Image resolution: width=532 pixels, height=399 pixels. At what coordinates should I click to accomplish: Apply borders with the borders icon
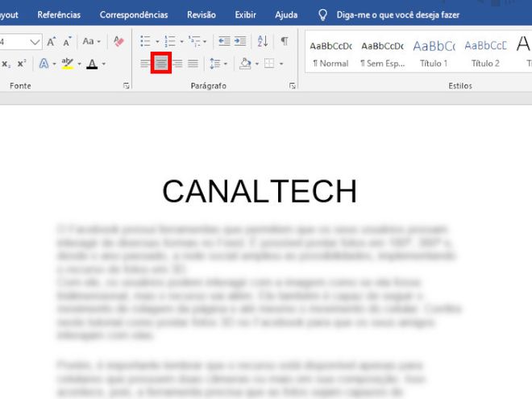click(269, 64)
